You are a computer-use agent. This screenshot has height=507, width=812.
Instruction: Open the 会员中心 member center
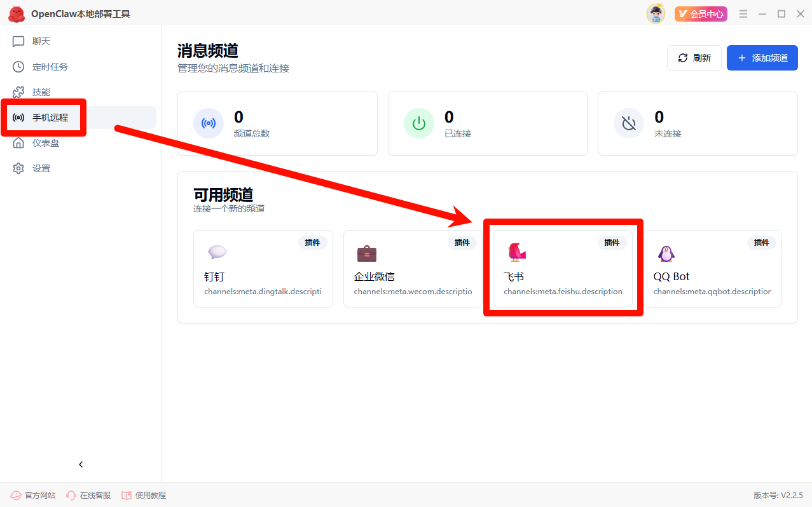701,13
